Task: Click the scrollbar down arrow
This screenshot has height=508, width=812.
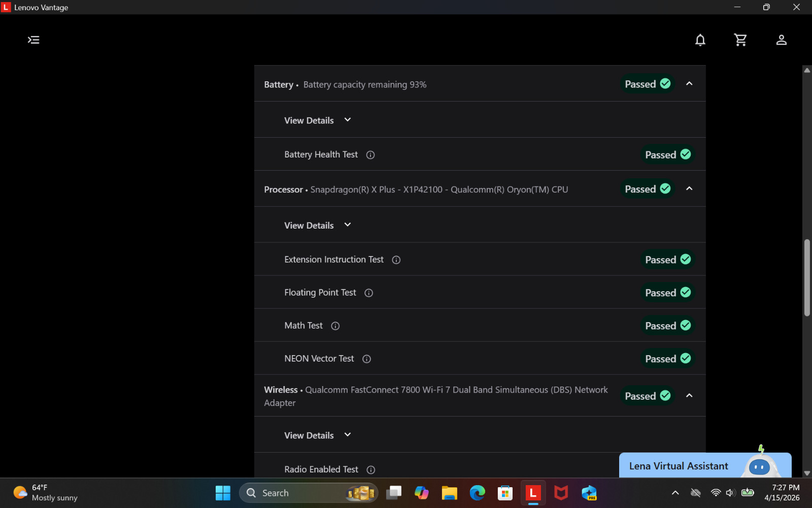Action: coord(807,473)
